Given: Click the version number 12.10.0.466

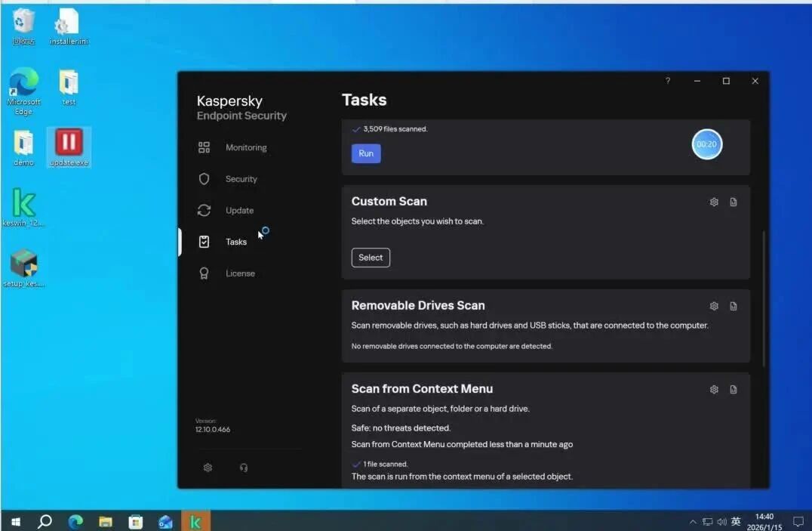Looking at the screenshot, I should point(213,430).
